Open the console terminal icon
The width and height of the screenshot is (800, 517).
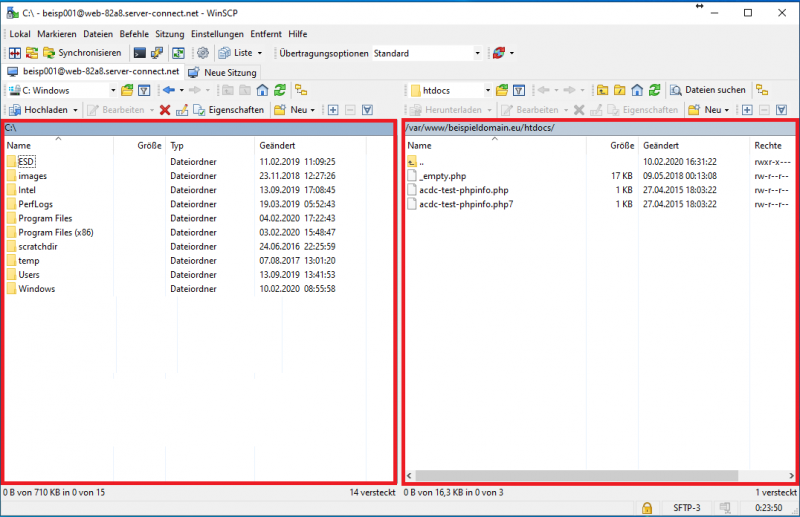click(x=139, y=53)
